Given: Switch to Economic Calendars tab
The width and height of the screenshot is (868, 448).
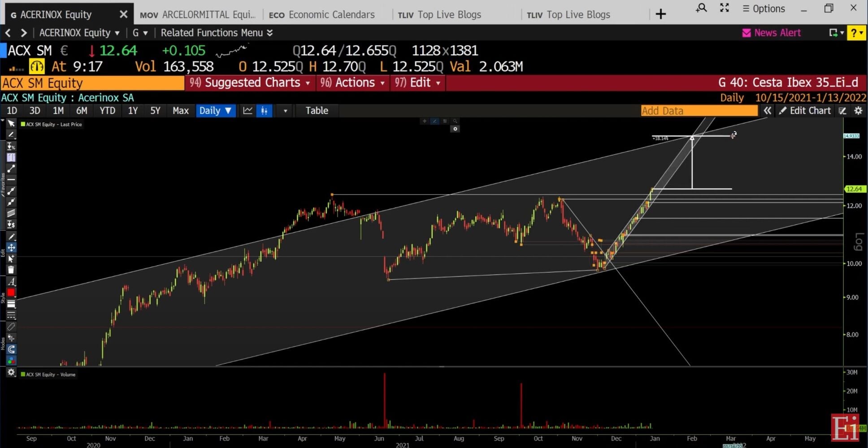Looking at the screenshot, I should coord(322,15).
